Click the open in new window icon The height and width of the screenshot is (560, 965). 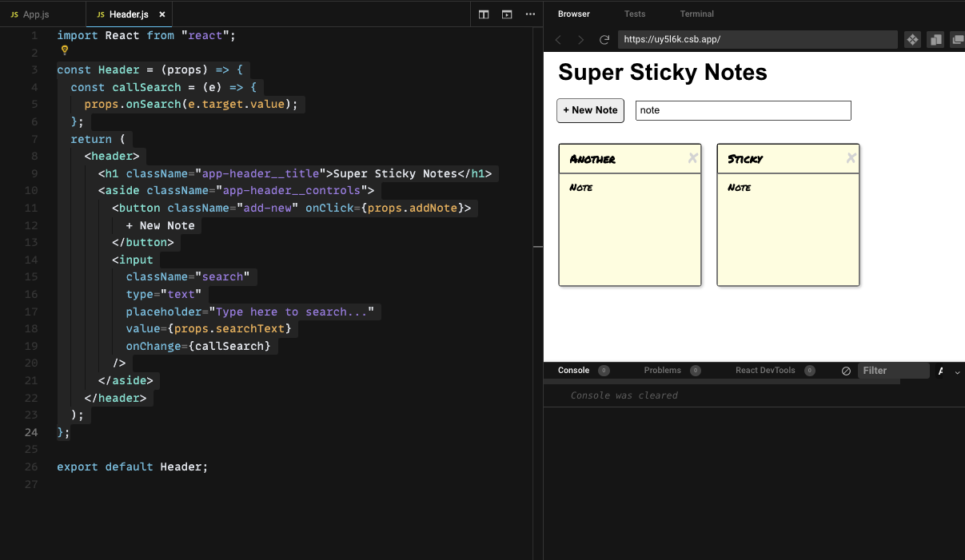click(x=957, y=39)
